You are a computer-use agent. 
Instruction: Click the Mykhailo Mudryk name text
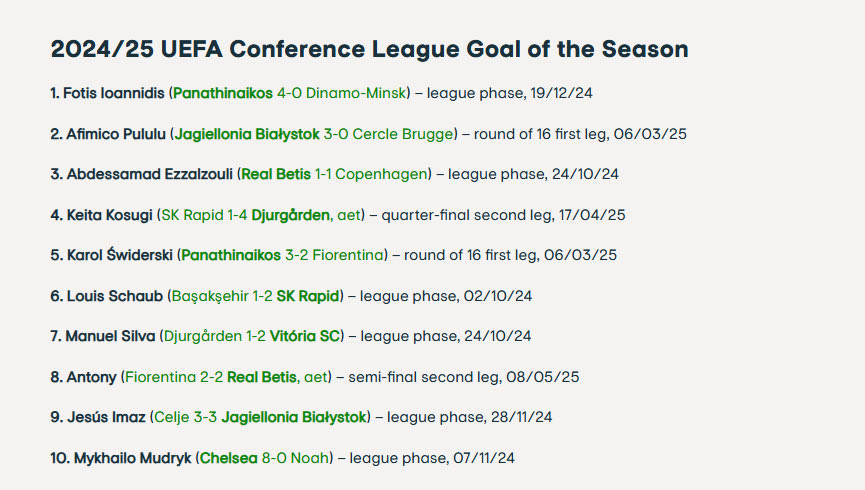[133, 458]
